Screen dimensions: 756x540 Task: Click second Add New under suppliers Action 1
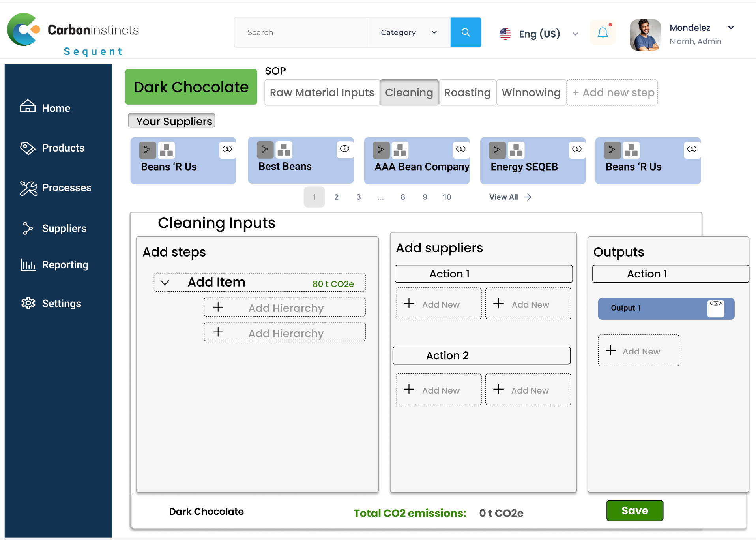tap(528, 304)
